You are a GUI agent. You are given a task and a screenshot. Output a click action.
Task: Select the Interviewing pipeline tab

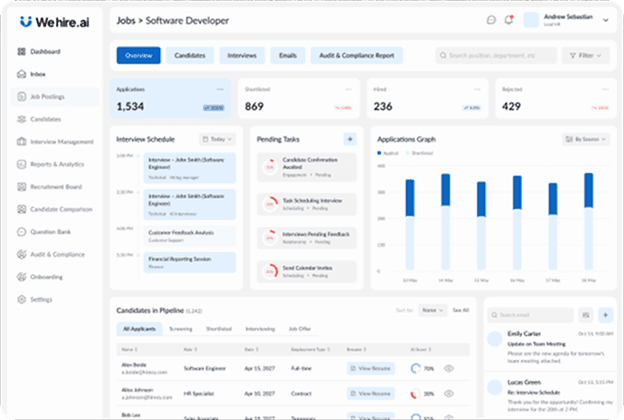(x=260, y=329)
